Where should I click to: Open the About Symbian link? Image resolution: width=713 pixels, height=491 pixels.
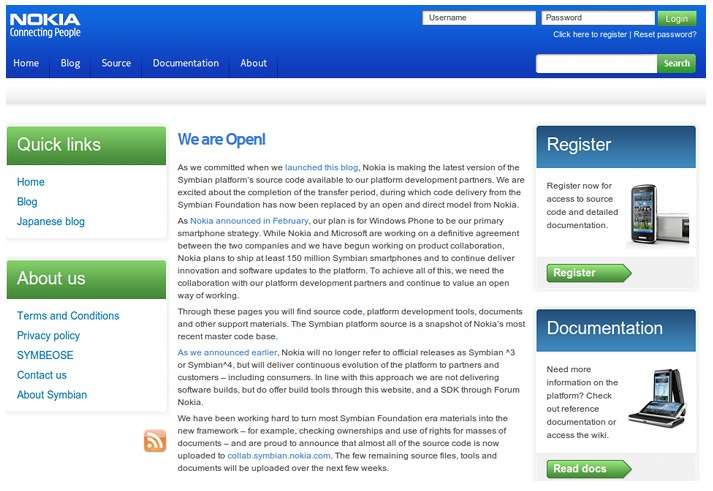[52, 395]
